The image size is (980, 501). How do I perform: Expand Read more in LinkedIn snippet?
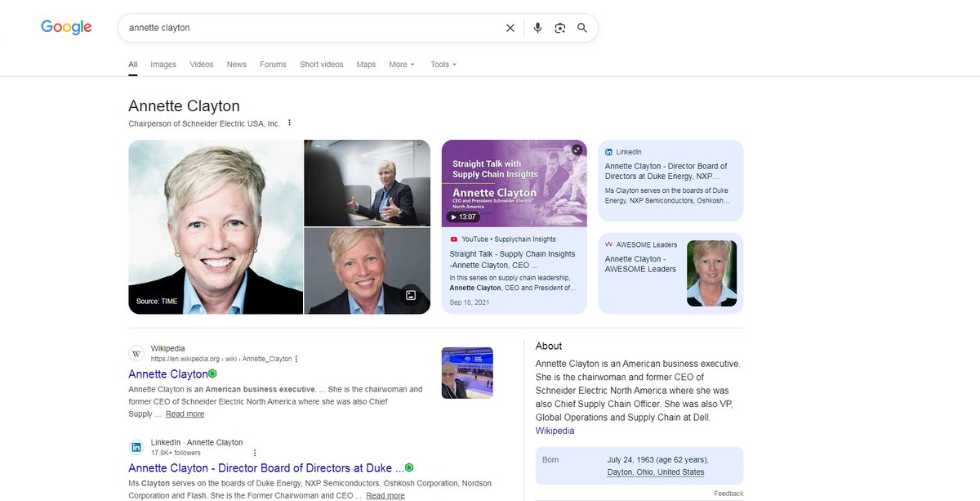(385, 495)
